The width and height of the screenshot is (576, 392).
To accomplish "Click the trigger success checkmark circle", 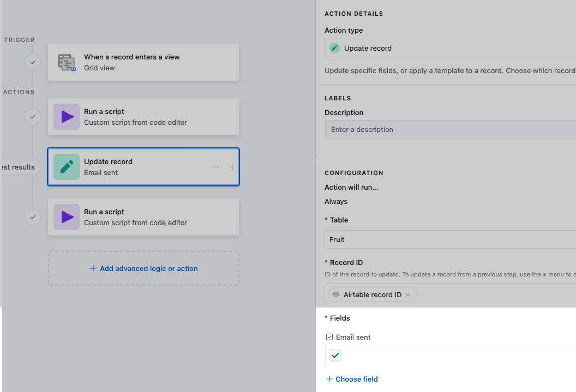I will [33, 62].
